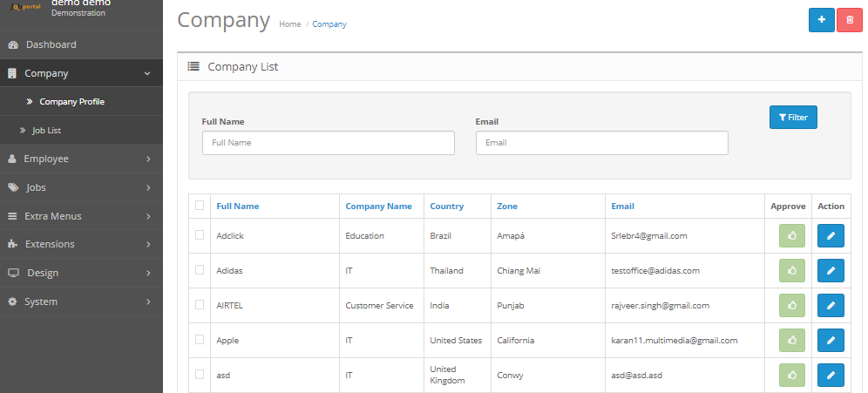Click the red delete trash button
868x393 pixels.
[849, 20]
